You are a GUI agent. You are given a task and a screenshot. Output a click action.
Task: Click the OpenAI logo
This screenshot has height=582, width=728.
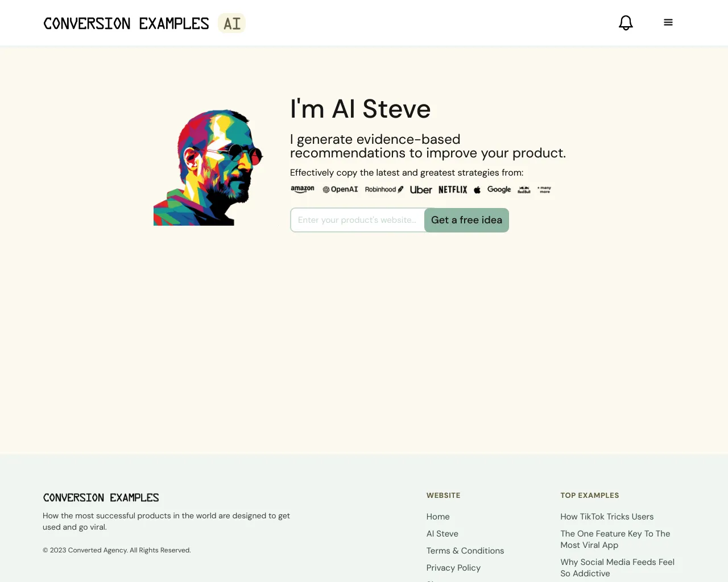(x=340, y=189)
